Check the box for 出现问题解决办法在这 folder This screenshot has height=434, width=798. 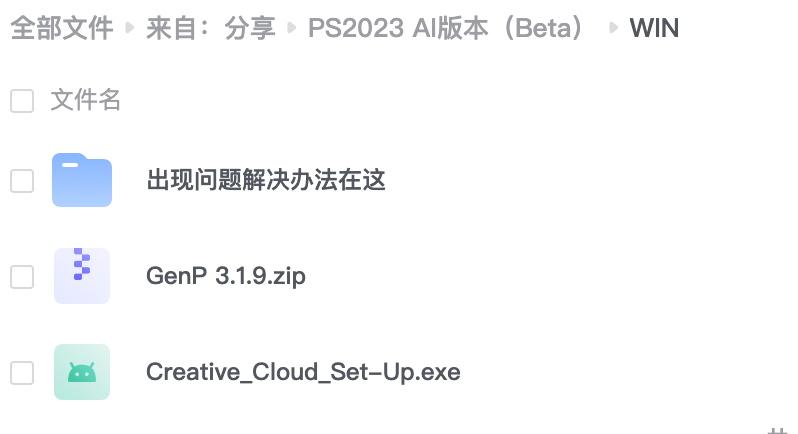(x=22, y=181)
